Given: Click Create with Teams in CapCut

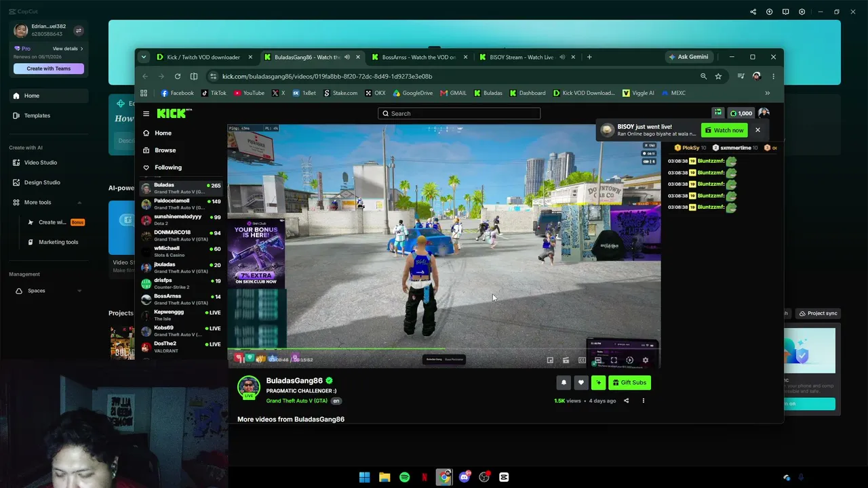Looking at the screenshot, I should (x=49, y=68).
